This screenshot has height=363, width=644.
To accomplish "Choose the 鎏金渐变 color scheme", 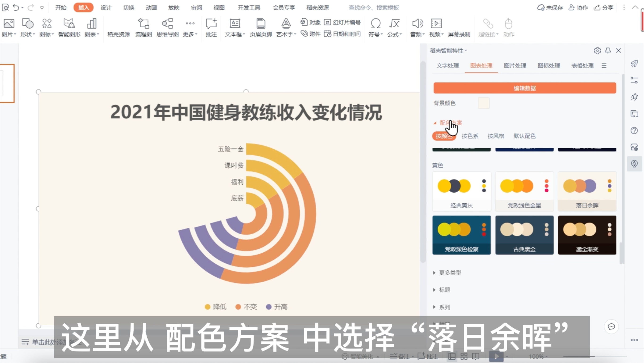I will (x=587, y=235).
